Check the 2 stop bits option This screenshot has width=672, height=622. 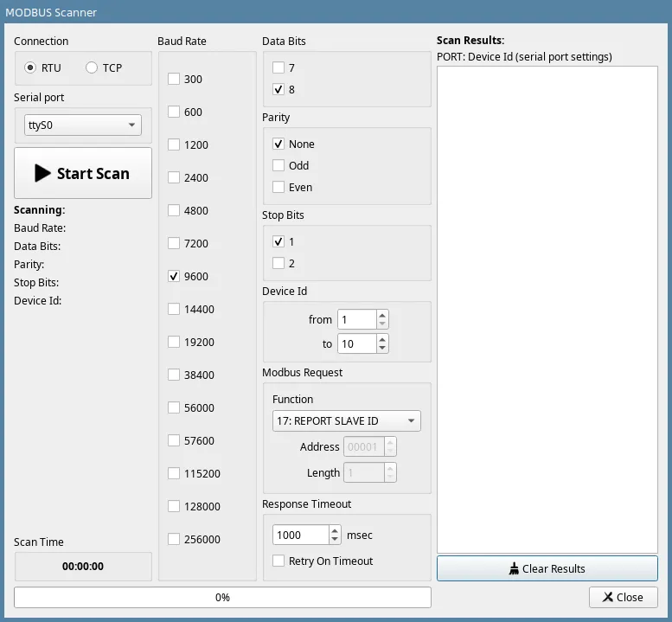coord(278,263)
